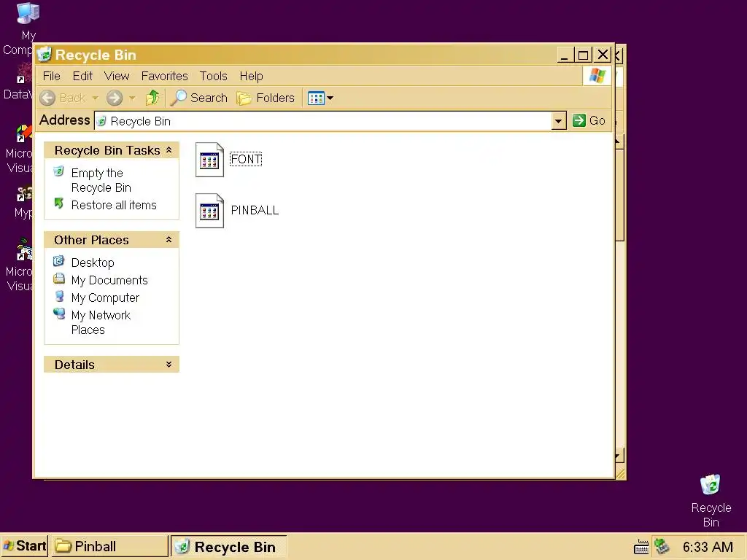This screenshot has height=560, width=747.
Task: Open the Back history dropdown arrow
Action: pos(96,98)
